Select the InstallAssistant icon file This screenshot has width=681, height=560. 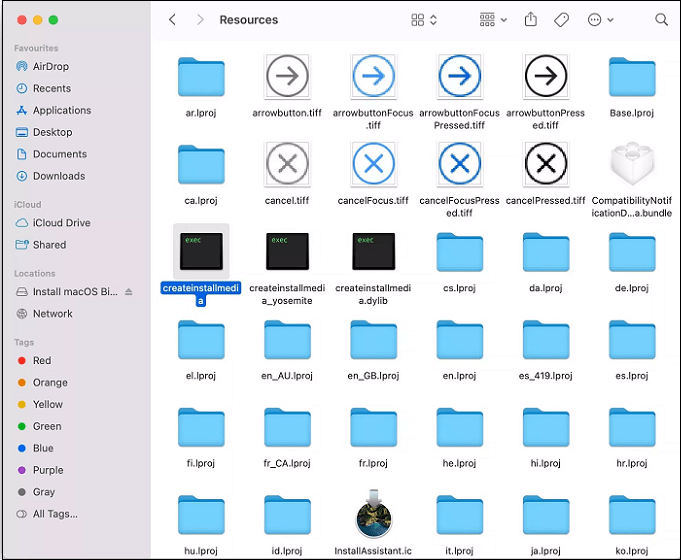373,517
